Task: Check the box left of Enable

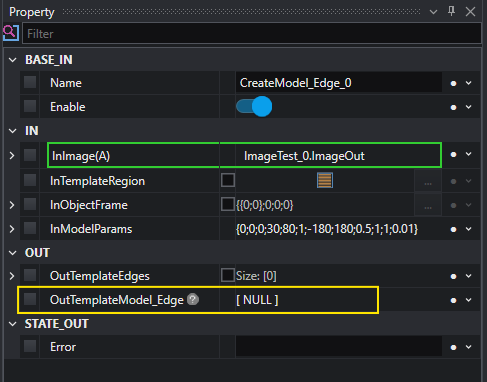Action: [x=30, y=106]
